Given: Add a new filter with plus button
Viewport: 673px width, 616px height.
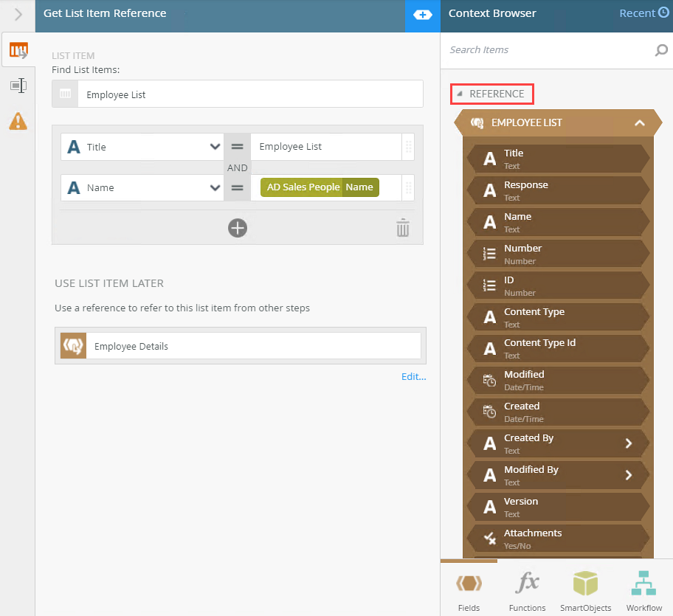Looking at the screenshot, I should (238, 228).
